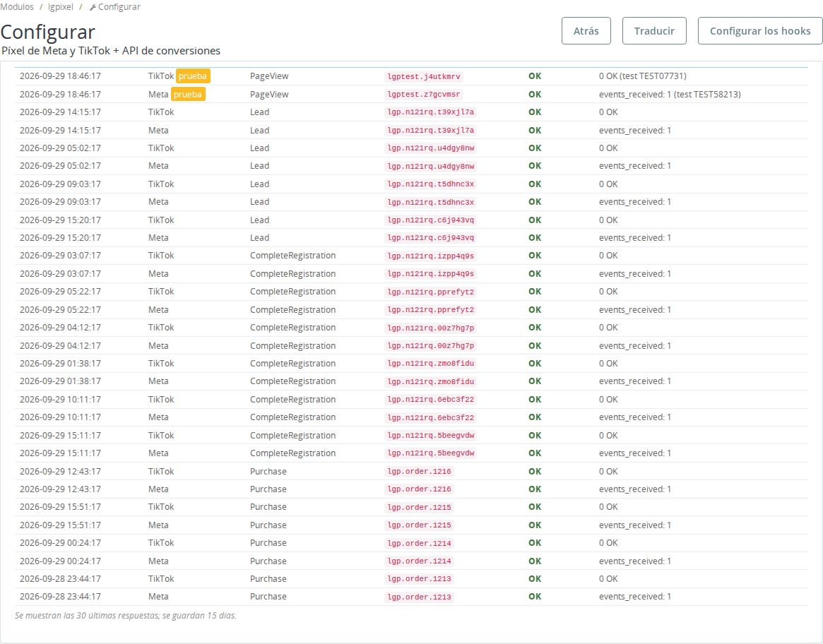
Task: Click timestamp 2026-09-29 05:22:17 in TikTok row
Action: pyautogui.click(x=60, y=292)
